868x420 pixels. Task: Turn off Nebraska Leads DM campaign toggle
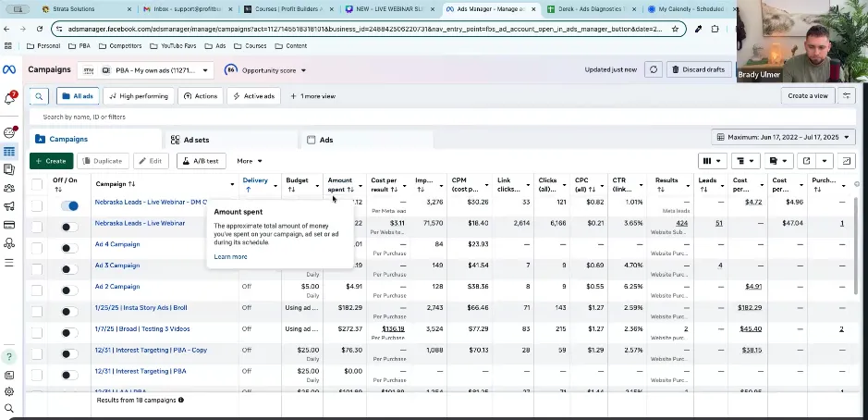69,205
